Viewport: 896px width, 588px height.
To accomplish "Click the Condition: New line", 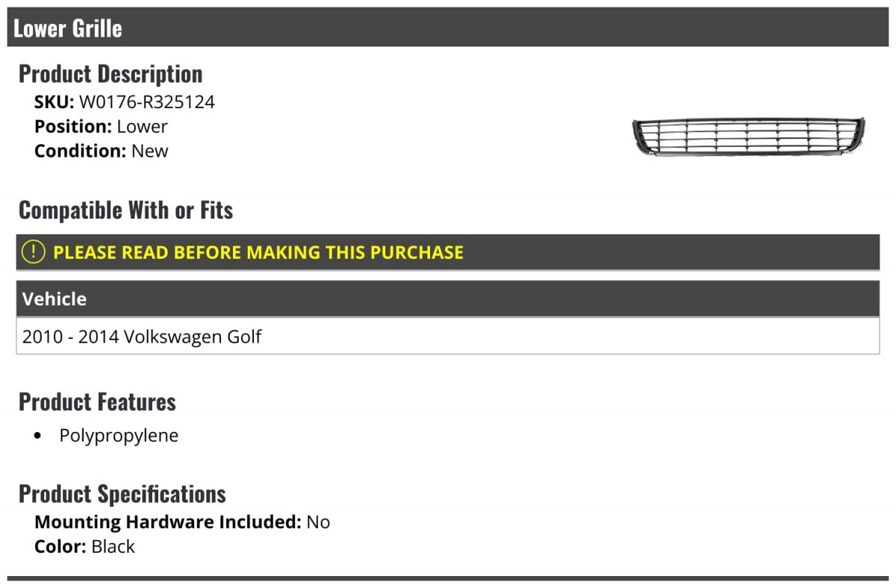I will [x=102, y=151].
